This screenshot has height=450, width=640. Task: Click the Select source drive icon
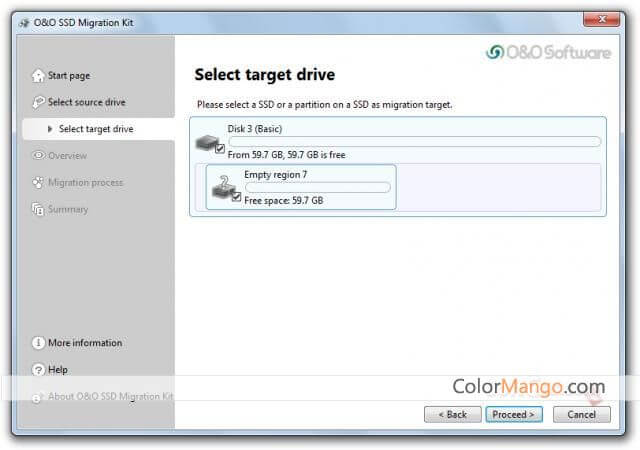click(38, 102)
